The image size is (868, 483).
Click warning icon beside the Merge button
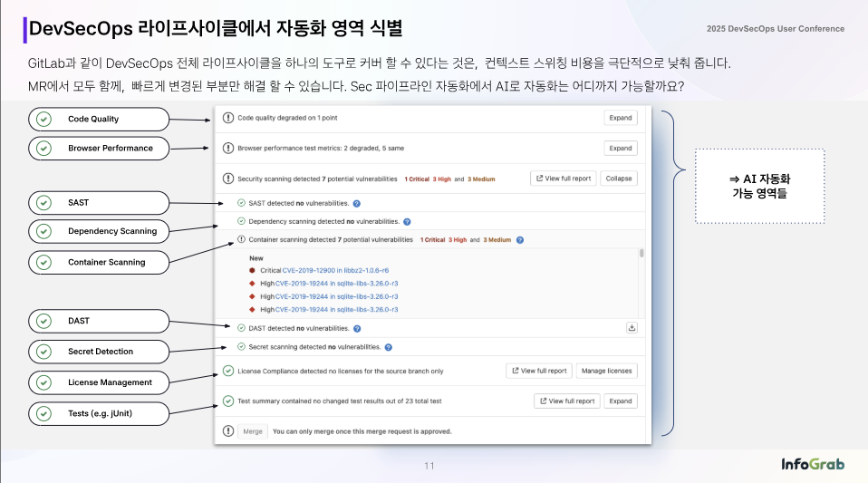[x=228, y=431]
